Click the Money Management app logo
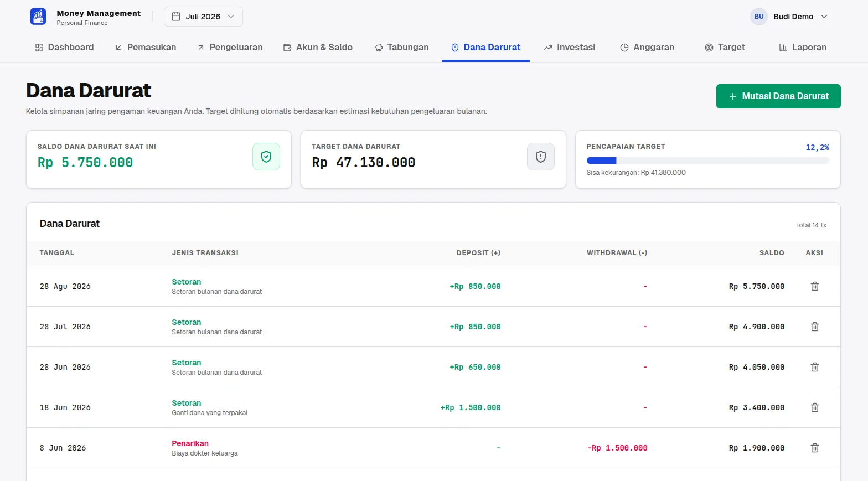The image size is (868, 481). [38, 17]
